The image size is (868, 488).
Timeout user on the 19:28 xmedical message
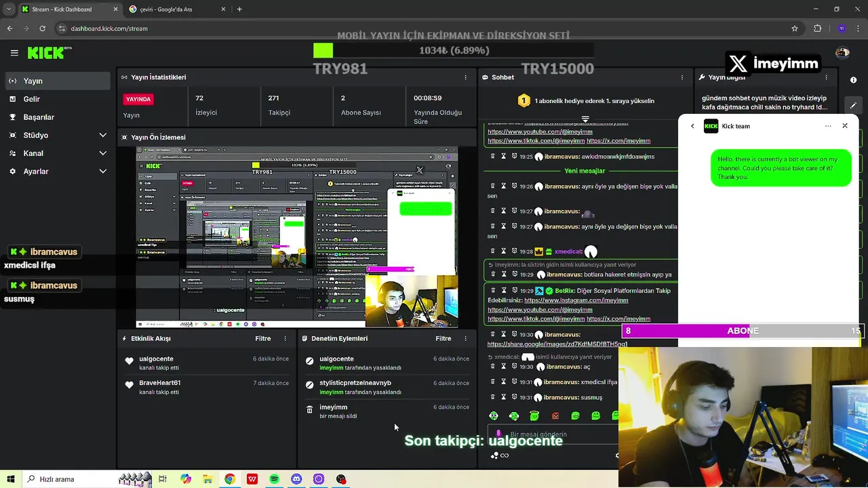coord(503,251)
